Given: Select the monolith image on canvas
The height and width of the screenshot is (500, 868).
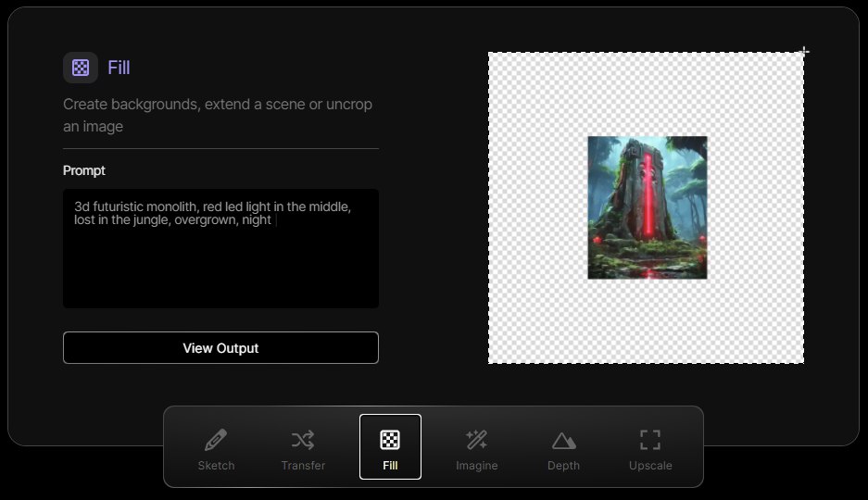Looking at the screenshot, I should tap(648, 207).
